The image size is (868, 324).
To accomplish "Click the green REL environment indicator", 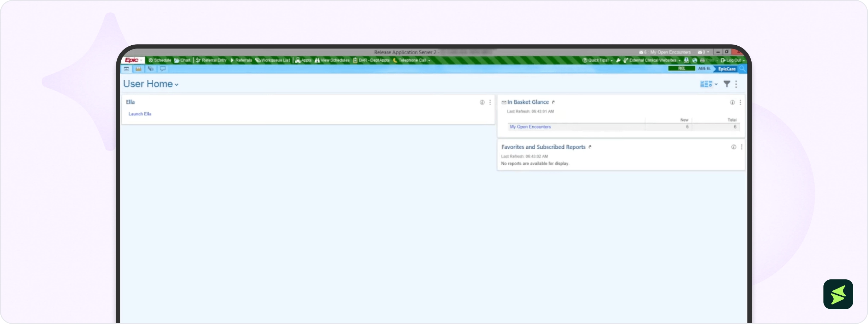I will [682, 68].
